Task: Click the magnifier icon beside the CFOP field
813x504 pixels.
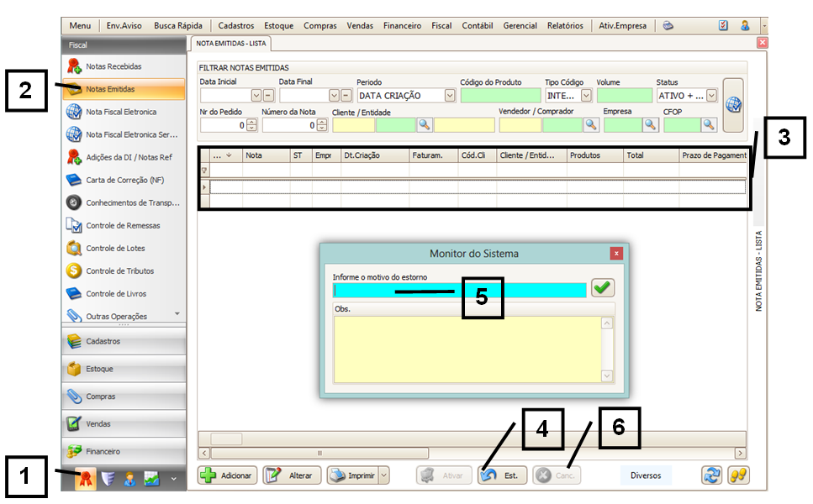Action: click(x=709, y=124)
